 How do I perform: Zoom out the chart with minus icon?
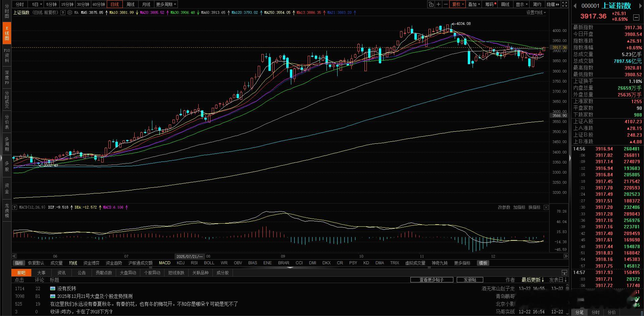[446, 4]
